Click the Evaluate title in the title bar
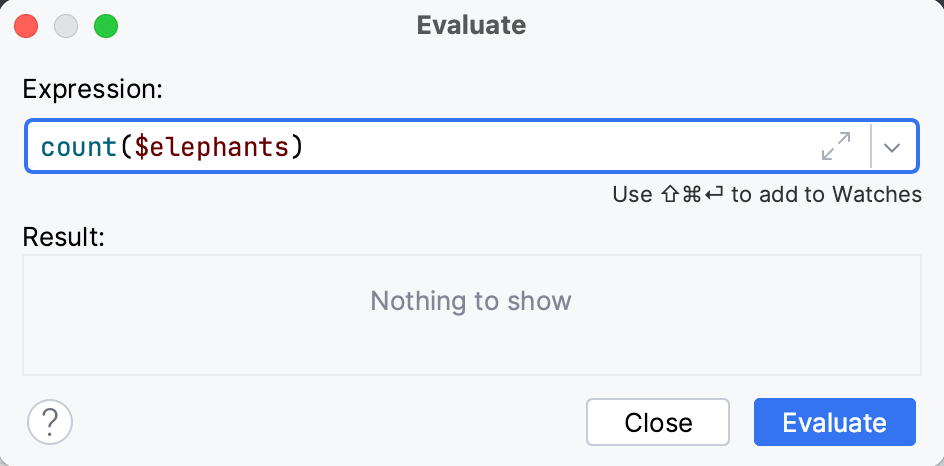 tap(471, 26)
